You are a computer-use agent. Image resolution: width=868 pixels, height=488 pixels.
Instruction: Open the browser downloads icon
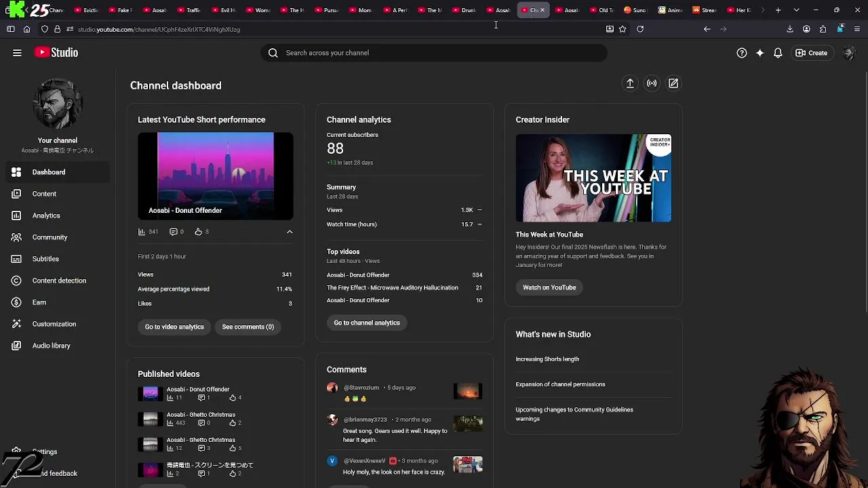tap(790, 29)
